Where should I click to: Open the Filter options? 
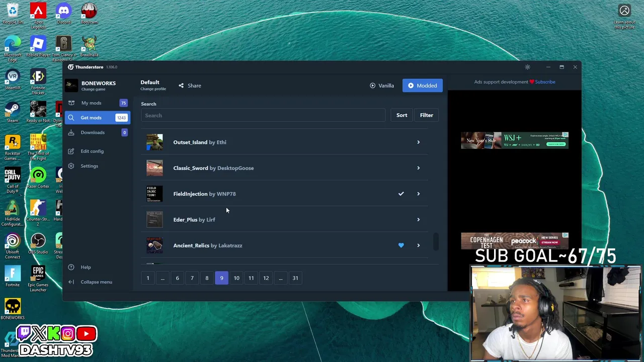(x=426, y=115)
